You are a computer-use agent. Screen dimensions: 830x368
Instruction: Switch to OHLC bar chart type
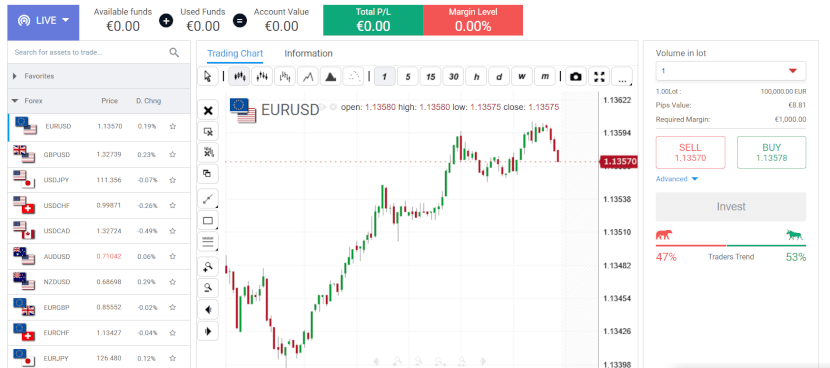(262, 77)
